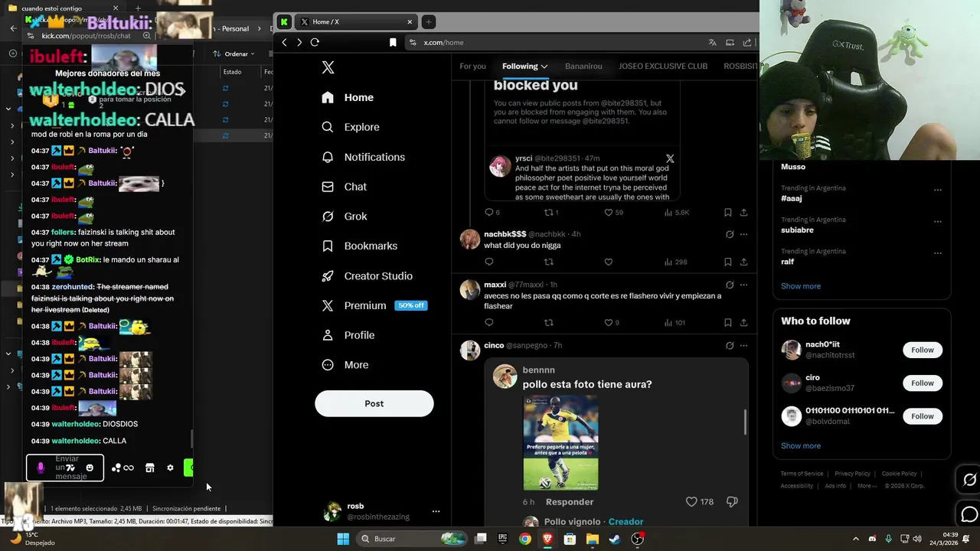Click Show more under the trending list
Screen dimensions: 980x551
801,286
